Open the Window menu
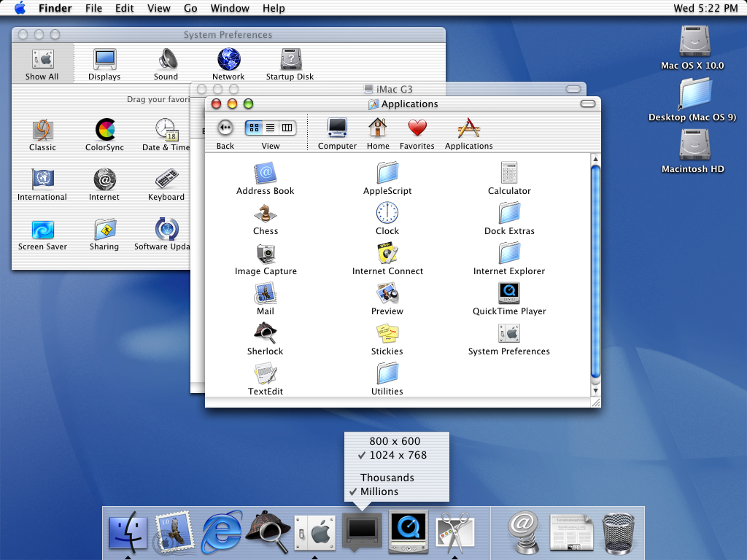The image size is (747, 560). point(230,8)
